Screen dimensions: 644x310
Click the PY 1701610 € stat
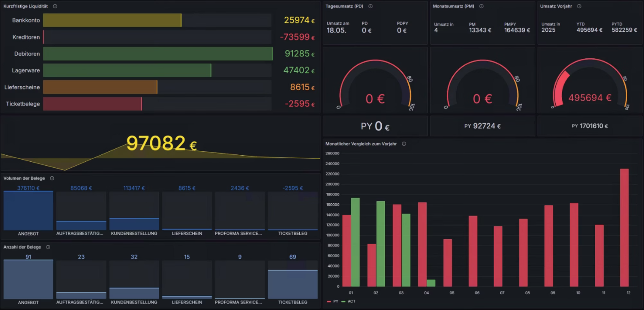[x=590, y=126]
